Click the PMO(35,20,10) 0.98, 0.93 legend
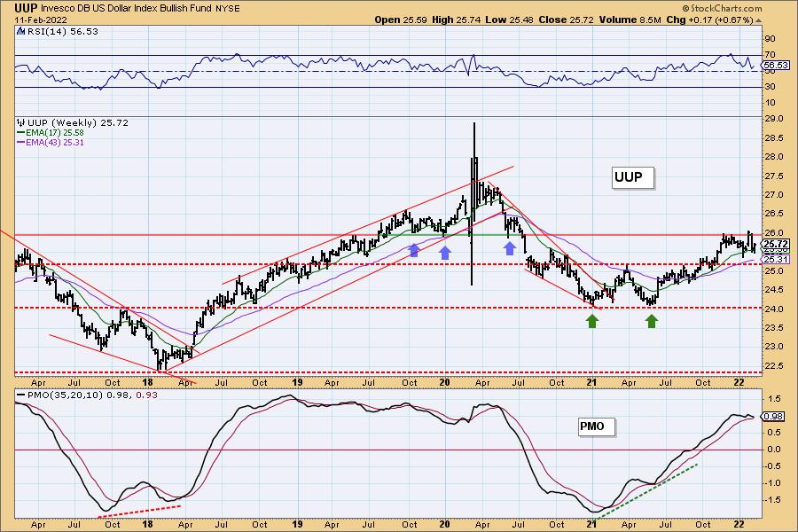The width and height of the screenshot is (798, 532). coord(87,395)
